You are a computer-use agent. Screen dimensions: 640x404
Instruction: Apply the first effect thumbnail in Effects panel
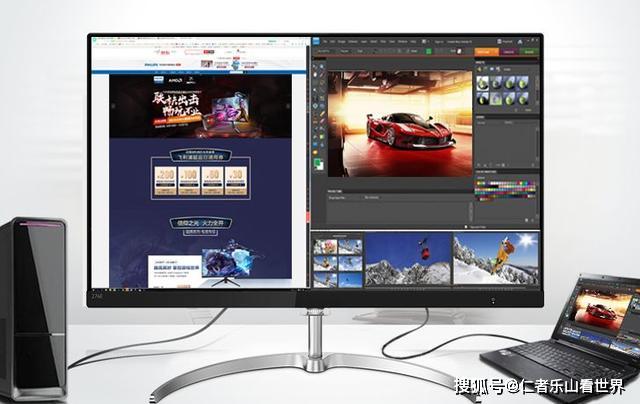point(483,83)
